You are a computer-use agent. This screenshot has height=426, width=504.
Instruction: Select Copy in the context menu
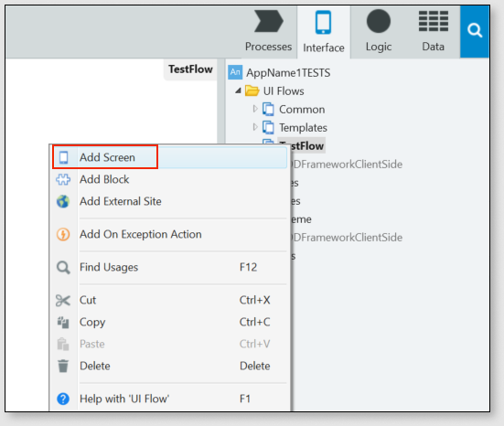[x=170, y=322]
